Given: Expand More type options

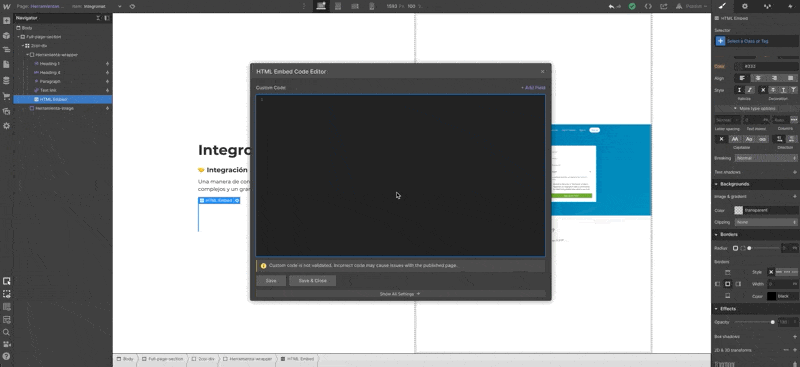Looking at the screenshot, I should point(754,108).
